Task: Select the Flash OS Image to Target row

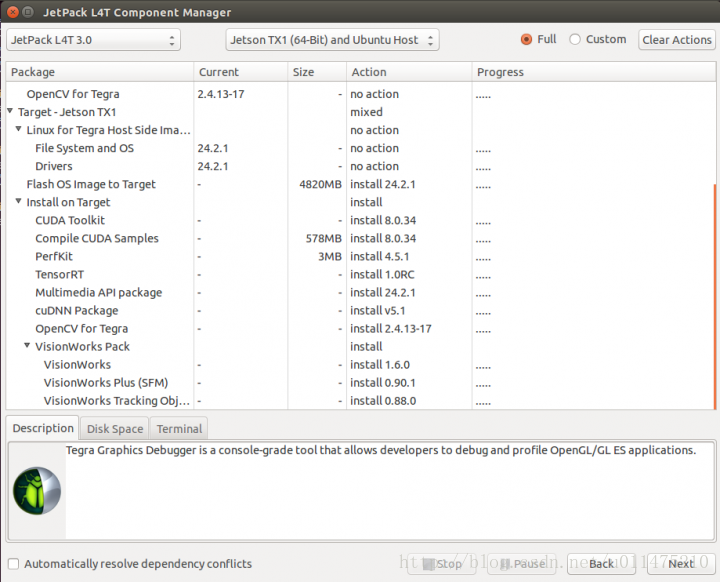Action: point(360,184)
